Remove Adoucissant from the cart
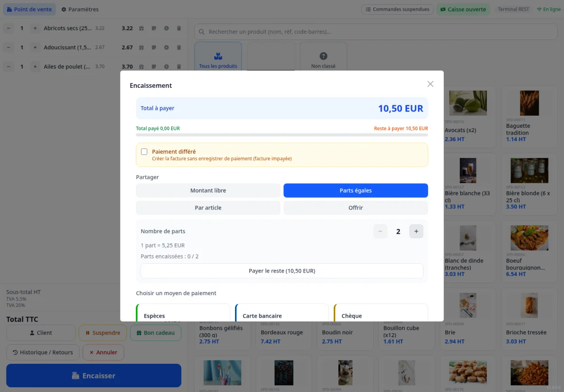 pos(179,47)
